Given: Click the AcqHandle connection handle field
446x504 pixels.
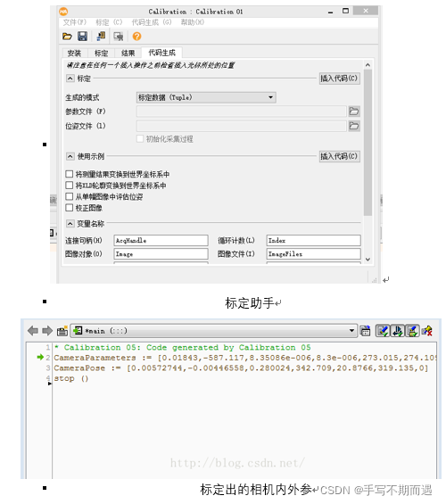Looking at the screenshot, I should pos(161,240).
